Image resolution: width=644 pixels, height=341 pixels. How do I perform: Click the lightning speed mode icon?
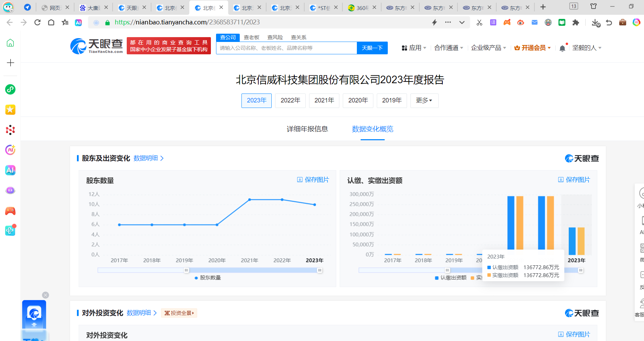point(434,22)
